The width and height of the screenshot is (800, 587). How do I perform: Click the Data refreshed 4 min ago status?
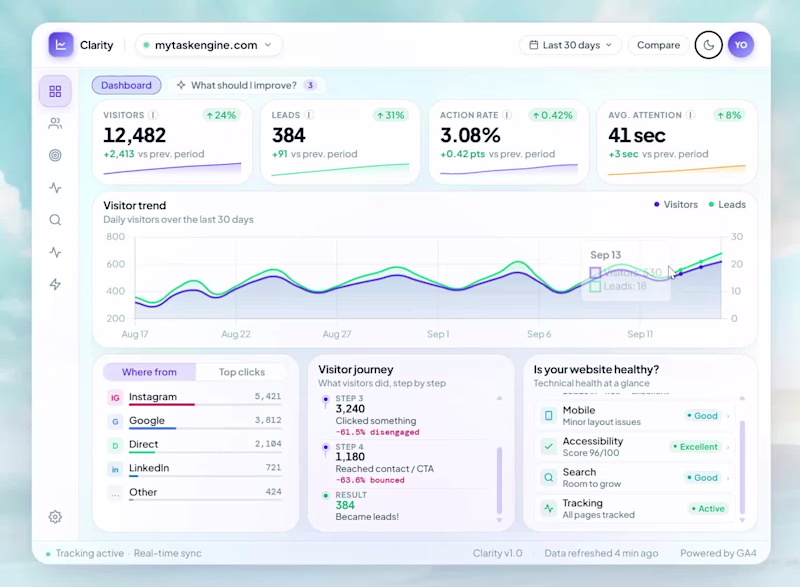pos(601,553)
